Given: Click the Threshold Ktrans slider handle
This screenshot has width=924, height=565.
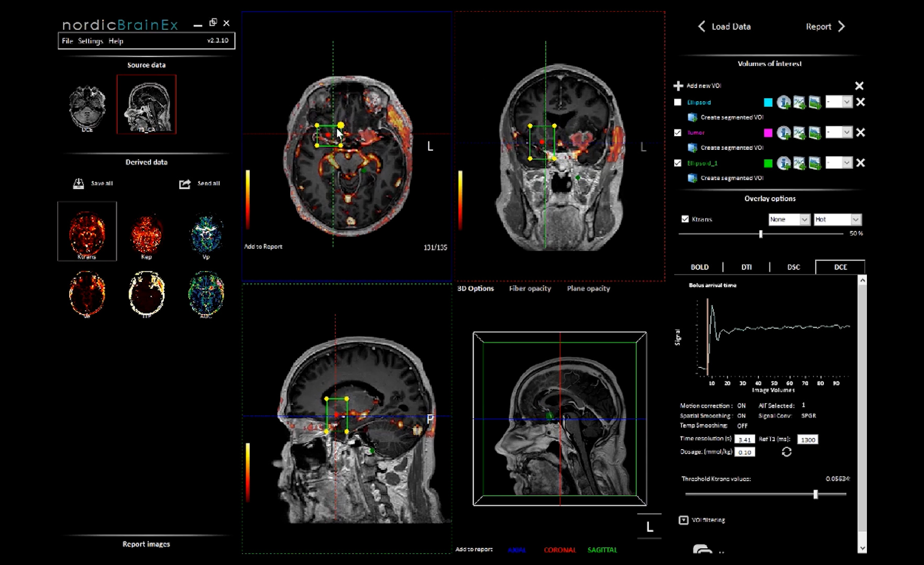Looking at the screenshot, I should (x=816, y=494).
